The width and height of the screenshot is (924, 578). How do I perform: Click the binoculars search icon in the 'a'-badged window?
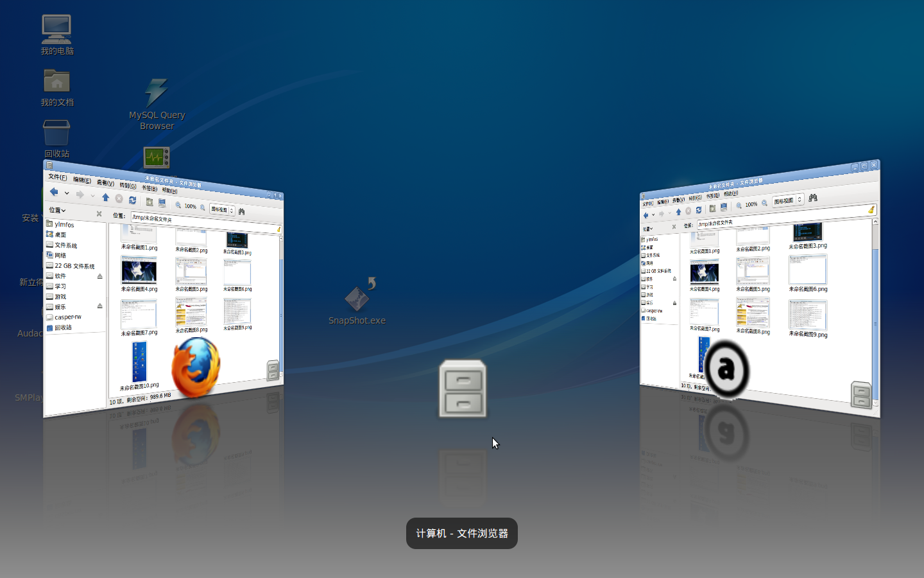point(813,198)
